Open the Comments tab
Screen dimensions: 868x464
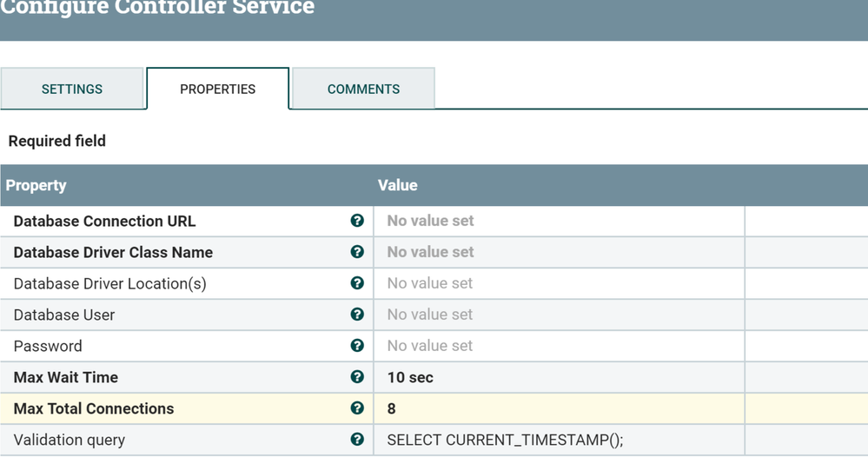tap(363, 89)
